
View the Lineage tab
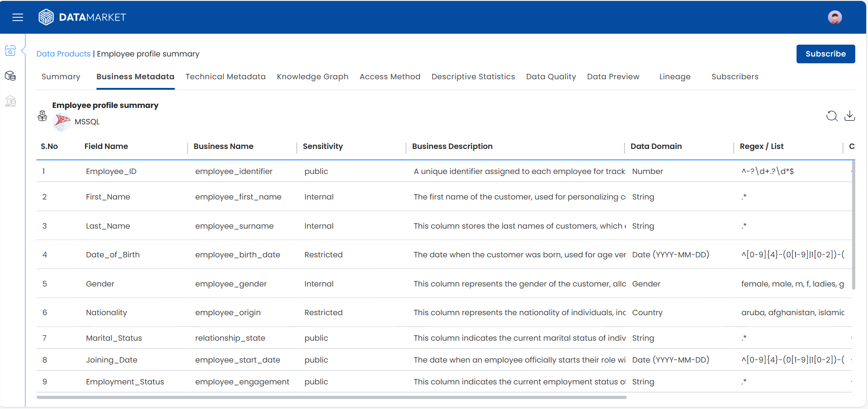coord(675,77)
